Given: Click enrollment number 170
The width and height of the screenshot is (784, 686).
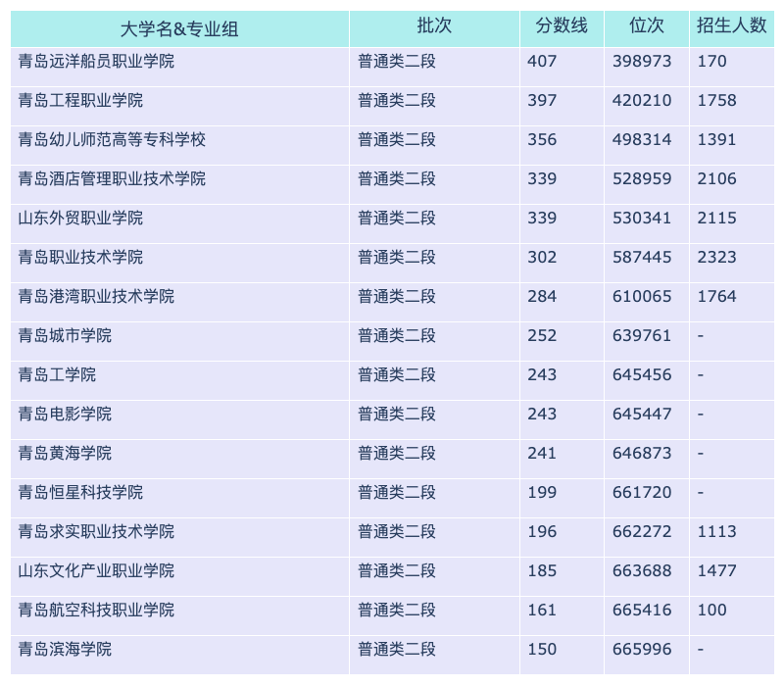Looking at the screenshot, I should click(x=712, y=61).
